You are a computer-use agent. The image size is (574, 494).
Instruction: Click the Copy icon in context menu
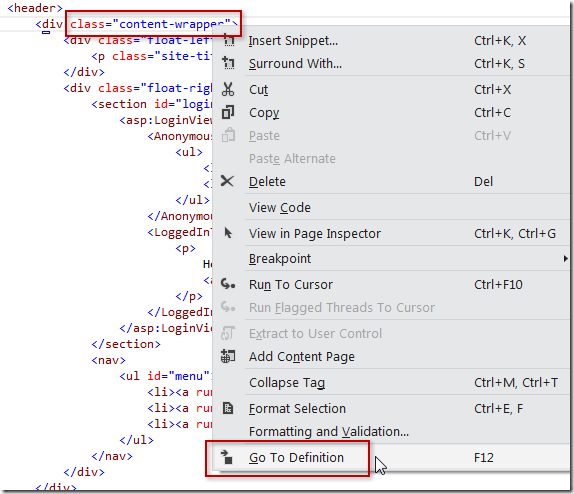228,112
